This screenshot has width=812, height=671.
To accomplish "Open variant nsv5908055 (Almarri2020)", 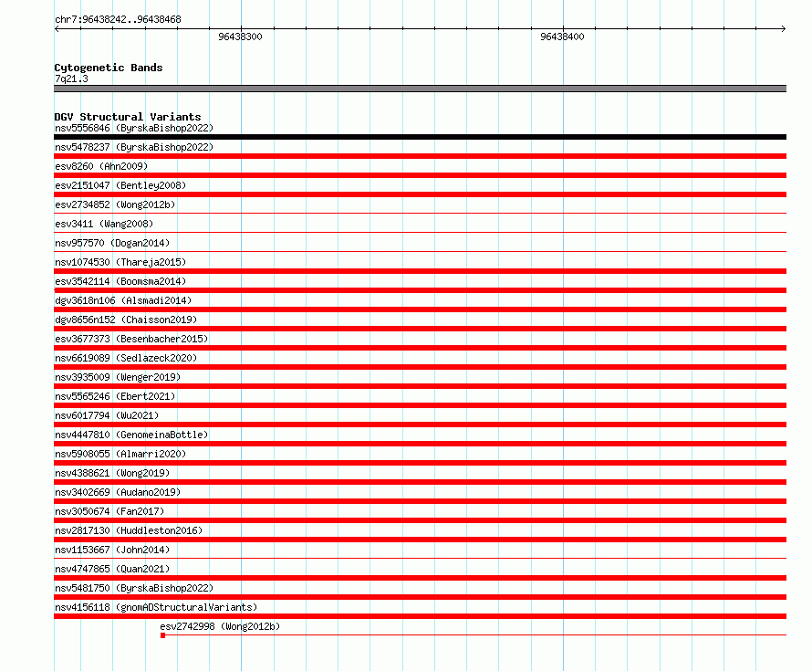I will click(x=120, y=454).
